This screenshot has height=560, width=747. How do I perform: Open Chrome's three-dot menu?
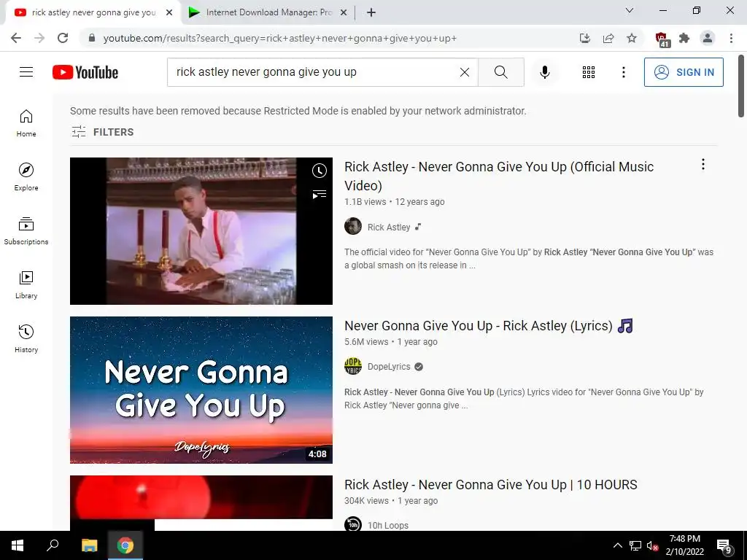pyautogui.click(x=731, y=38)
